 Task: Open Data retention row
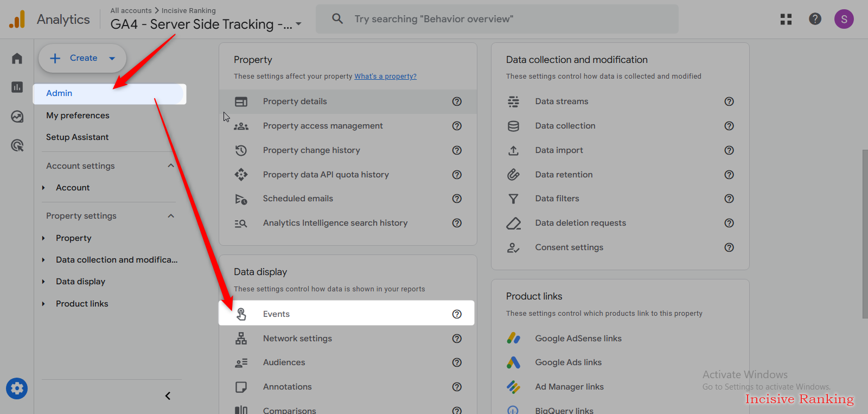(620, 175)
